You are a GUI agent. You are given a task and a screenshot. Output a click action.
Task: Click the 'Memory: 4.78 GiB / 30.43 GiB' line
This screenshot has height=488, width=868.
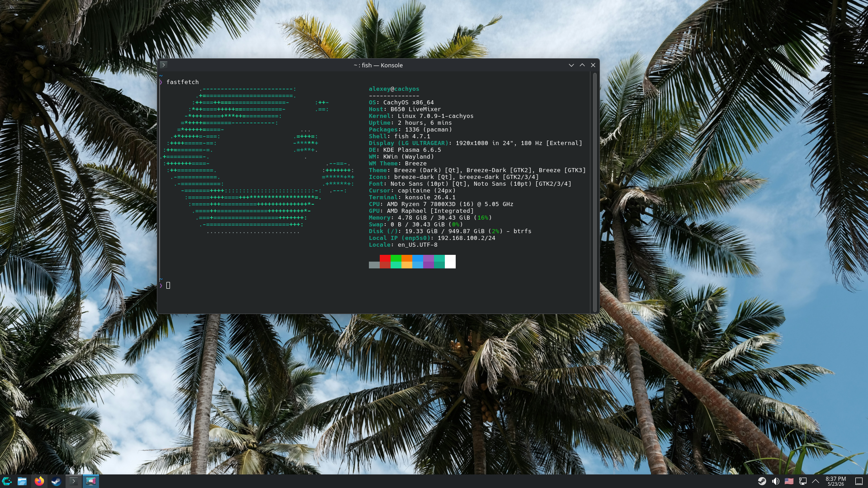click(430, 218)
